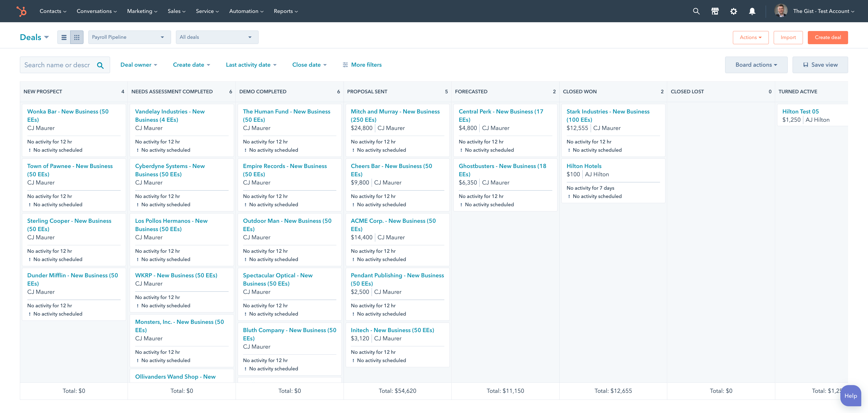Open Central Perk deal
This screenshot has height=413, width=868.
pos(501,115)
